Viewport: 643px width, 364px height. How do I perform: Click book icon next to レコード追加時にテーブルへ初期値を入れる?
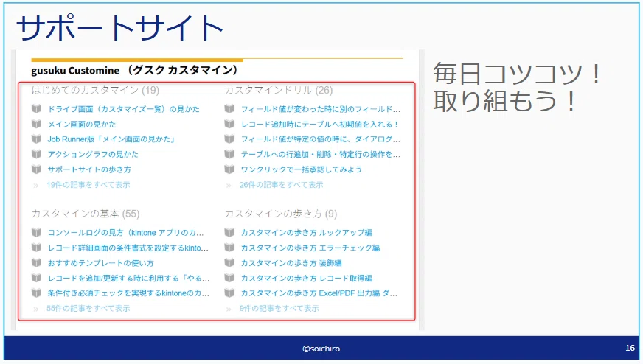(x=229, y=124)
